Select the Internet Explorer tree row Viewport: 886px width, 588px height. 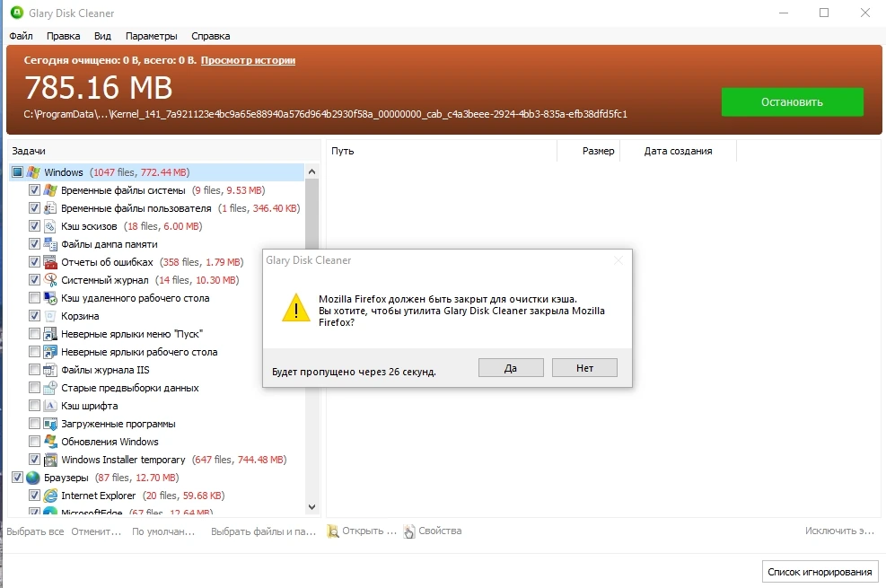[158, 496]
